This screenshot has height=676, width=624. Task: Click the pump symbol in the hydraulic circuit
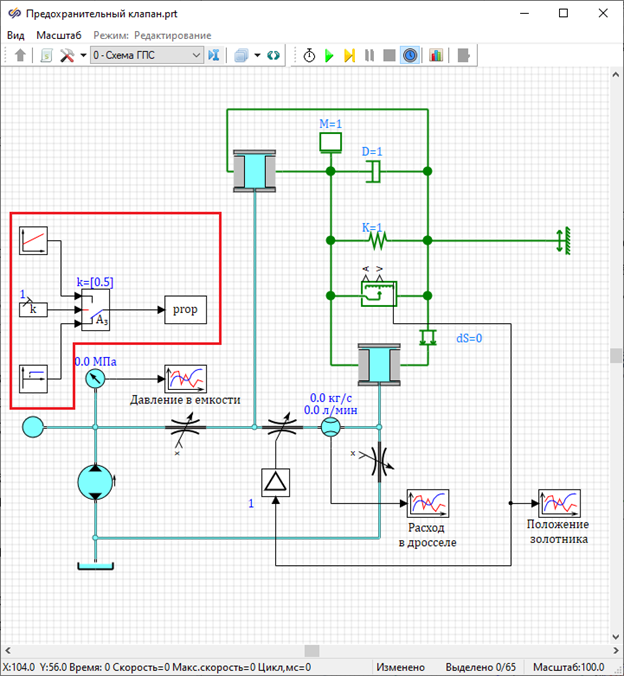tap(96, 483)
